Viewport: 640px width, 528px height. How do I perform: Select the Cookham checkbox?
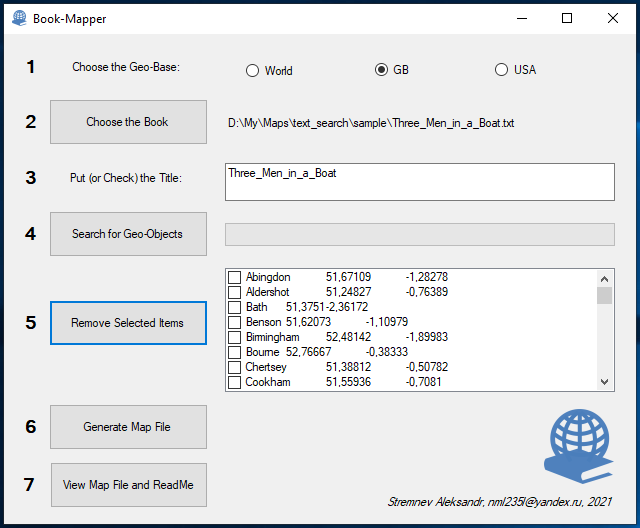click(x=234, y=382)
